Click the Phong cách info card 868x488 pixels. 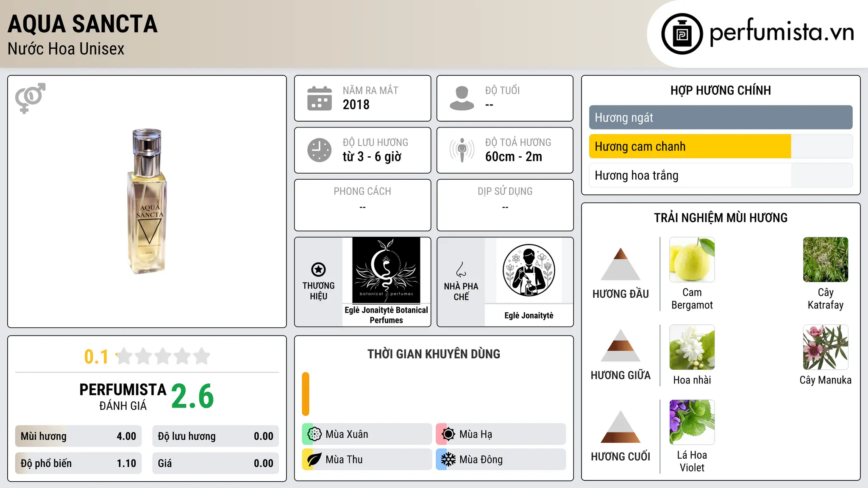pos(363,205)
